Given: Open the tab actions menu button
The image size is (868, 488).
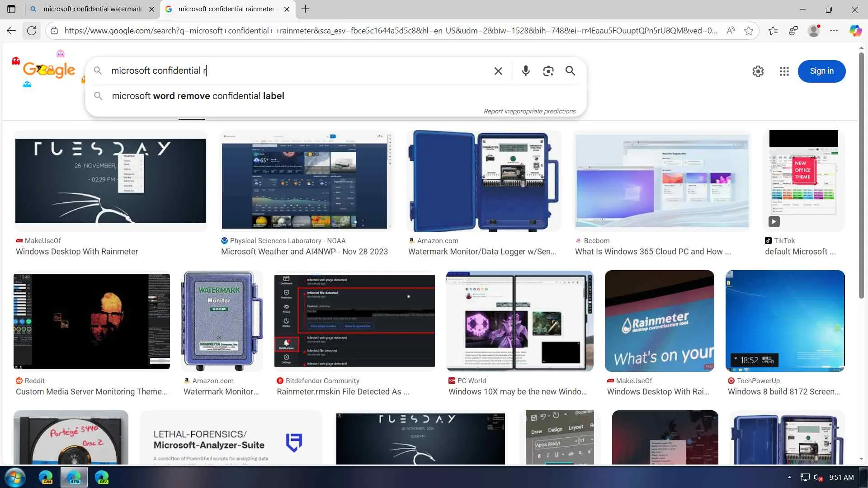Looking at the screenshot, I should coord(11,9).
